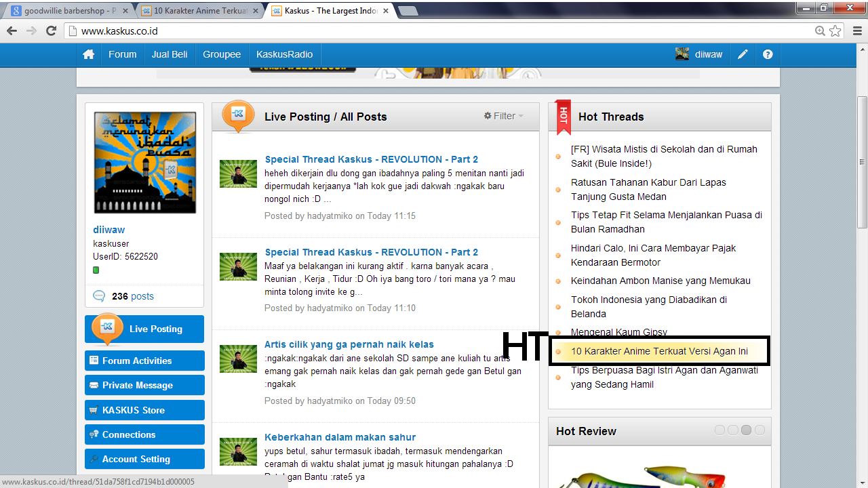Open Connections sidebar button
This screenshot has width=868, height=488.
[x=144, y=434]
